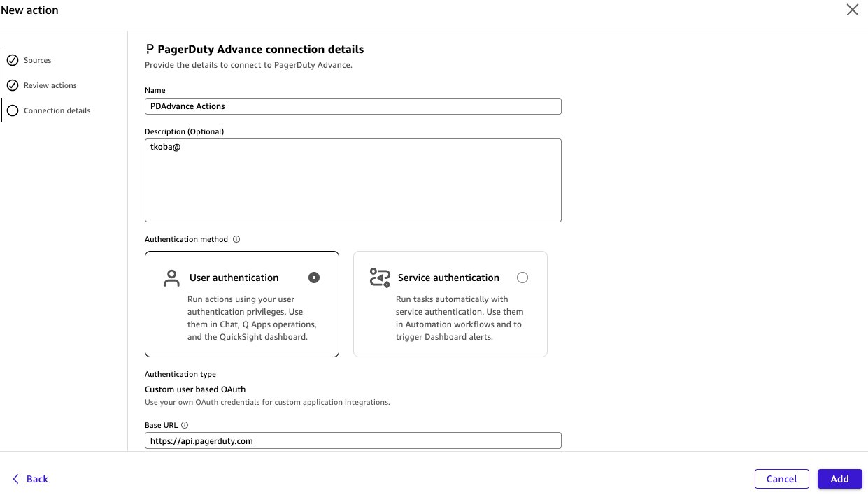868x495 pixels.
Task: Select the User authentication radio button
Action: pyautogui.click(x=314, y=277)
